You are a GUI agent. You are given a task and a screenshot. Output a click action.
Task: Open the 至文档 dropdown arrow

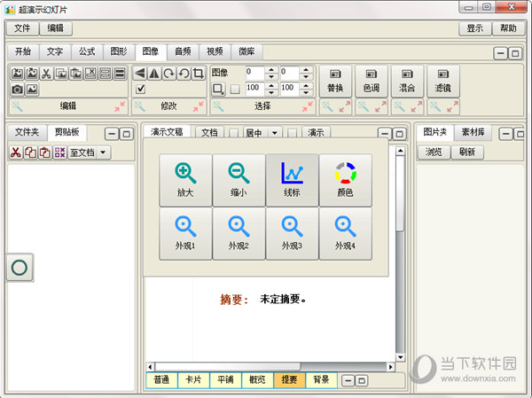pyautogui.click(x=103, y=152)
